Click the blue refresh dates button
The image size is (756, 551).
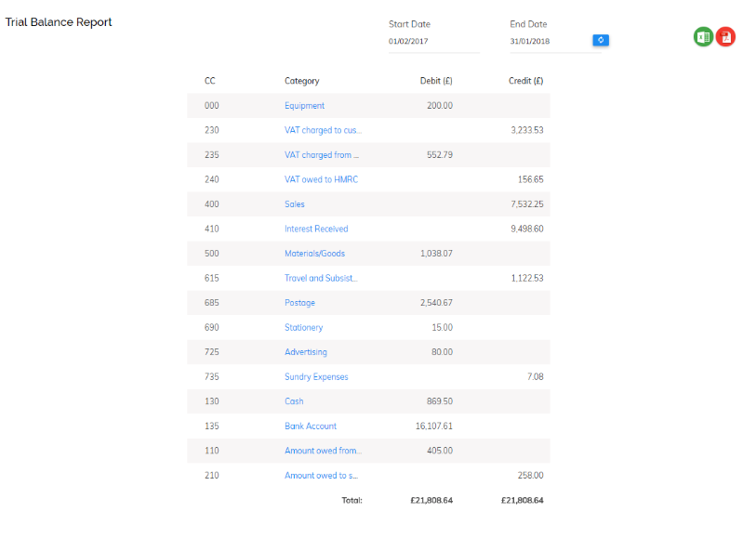click(601, 40)
